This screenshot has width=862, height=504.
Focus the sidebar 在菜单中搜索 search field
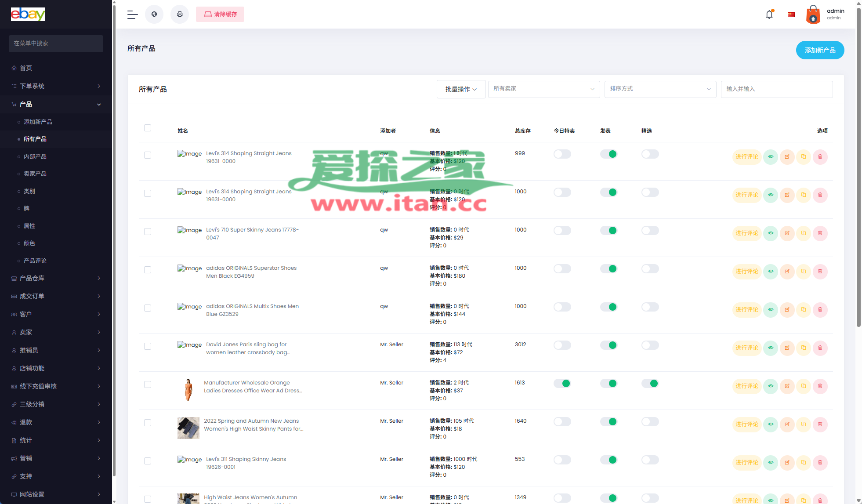pyautogui.click(x=56, y=44)
